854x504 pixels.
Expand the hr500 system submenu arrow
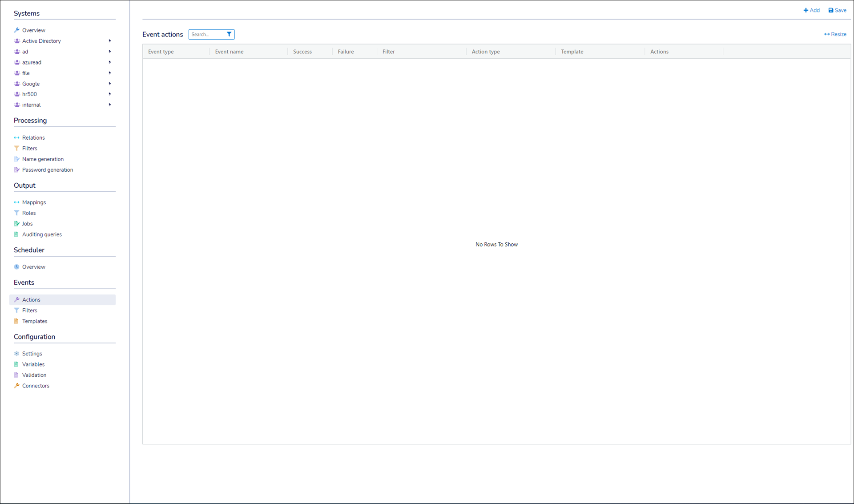tap(110, 94)
